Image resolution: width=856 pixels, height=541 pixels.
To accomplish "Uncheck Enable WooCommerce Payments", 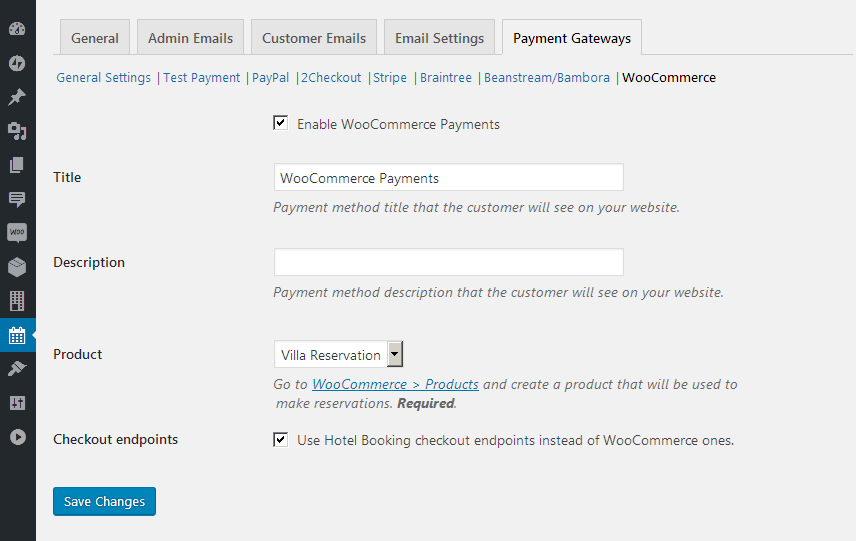I will point(281,123).
